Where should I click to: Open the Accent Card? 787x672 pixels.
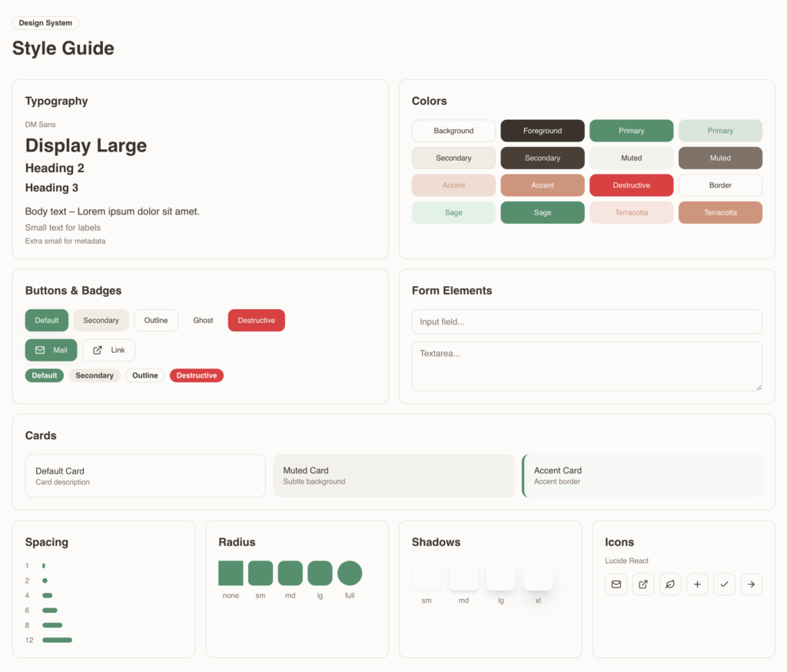[642, 475]
